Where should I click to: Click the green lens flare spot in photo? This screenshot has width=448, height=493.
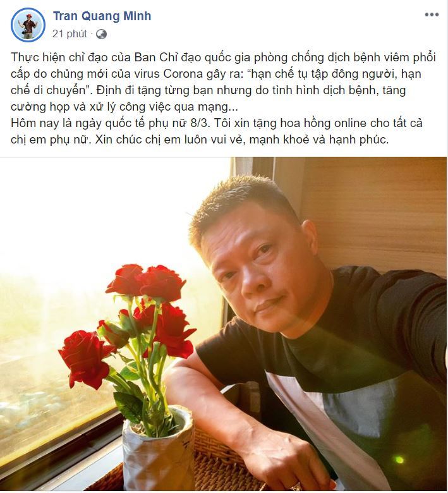(399, 460)
